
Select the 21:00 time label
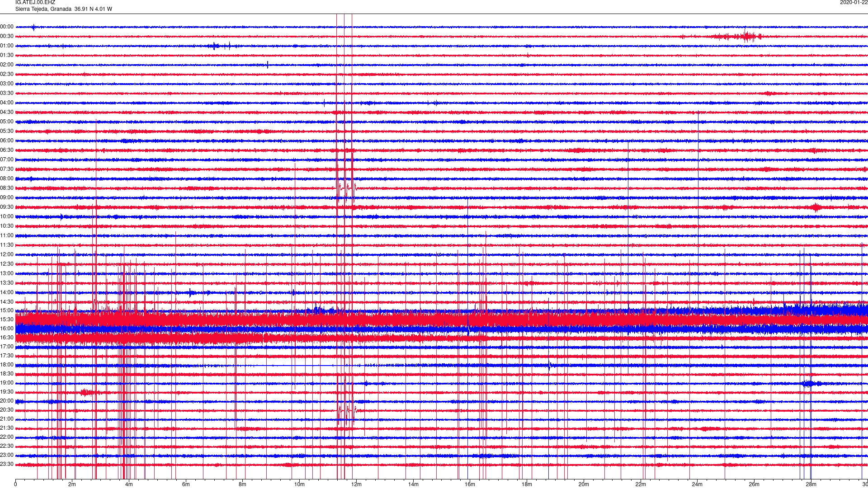[7, 419]
